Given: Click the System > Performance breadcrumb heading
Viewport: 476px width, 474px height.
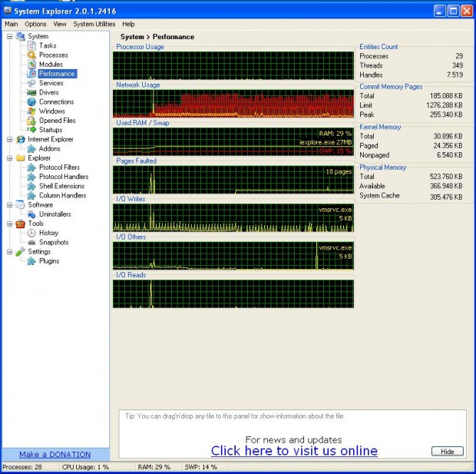Looking at the screenshot, I should [x=157, y=37].
